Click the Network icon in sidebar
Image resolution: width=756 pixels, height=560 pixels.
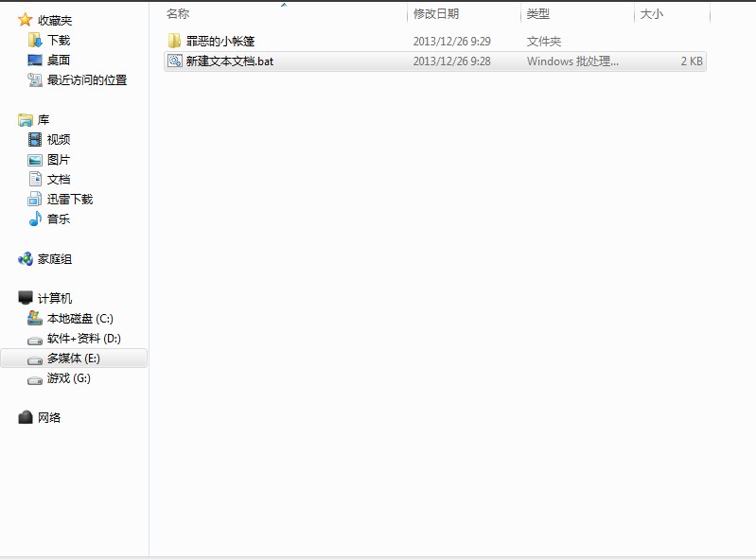click(x=26, y=418)
